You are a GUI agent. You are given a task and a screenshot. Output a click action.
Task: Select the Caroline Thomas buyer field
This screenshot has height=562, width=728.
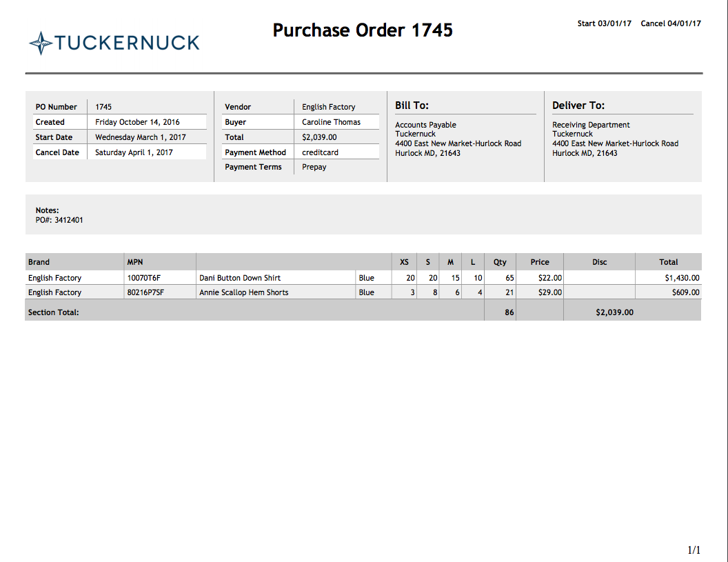[331, 122]
